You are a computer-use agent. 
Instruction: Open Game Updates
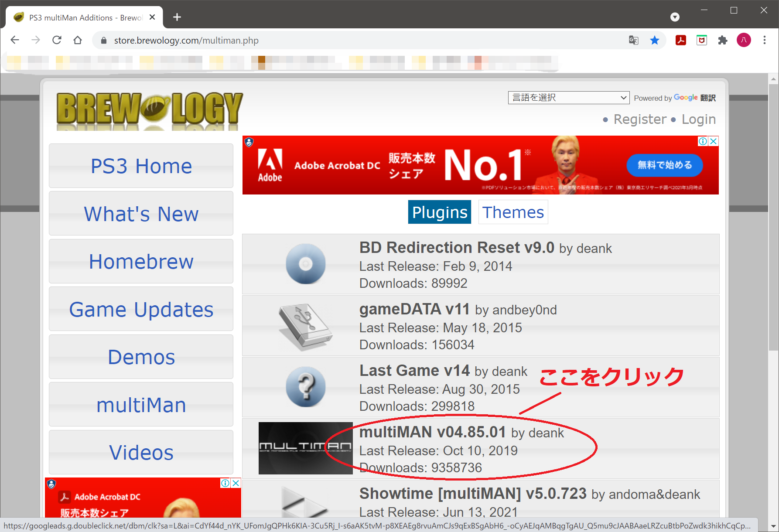point(141,309)
